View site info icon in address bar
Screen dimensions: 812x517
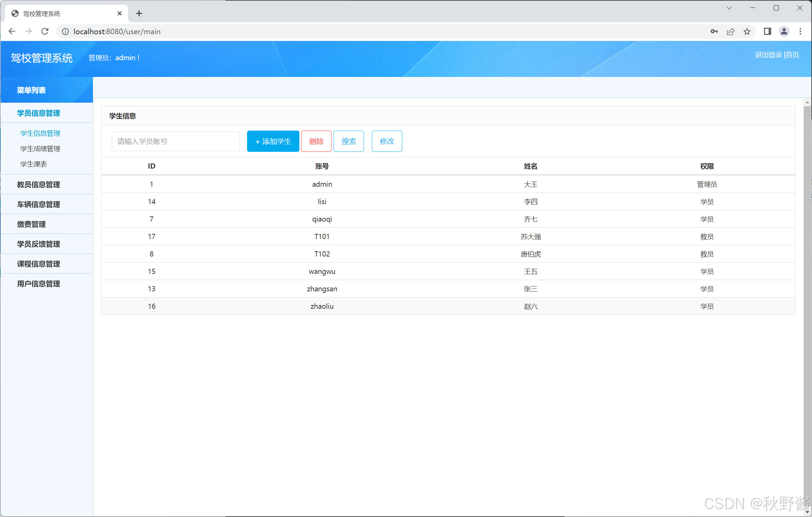[x=65, y=31]
